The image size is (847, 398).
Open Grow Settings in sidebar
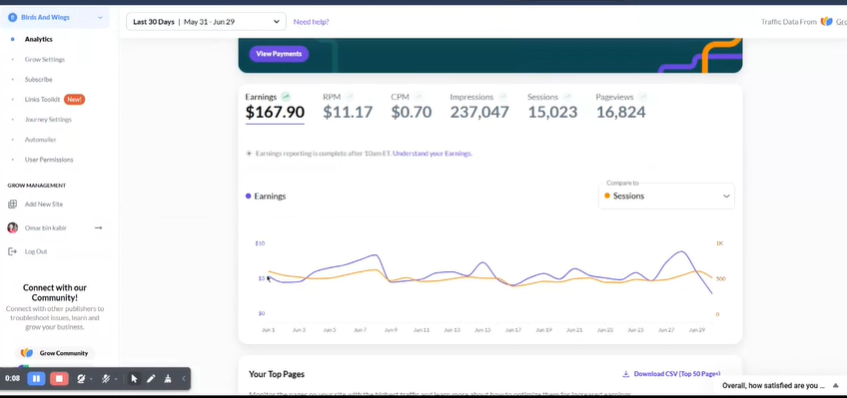click(44, 59)
